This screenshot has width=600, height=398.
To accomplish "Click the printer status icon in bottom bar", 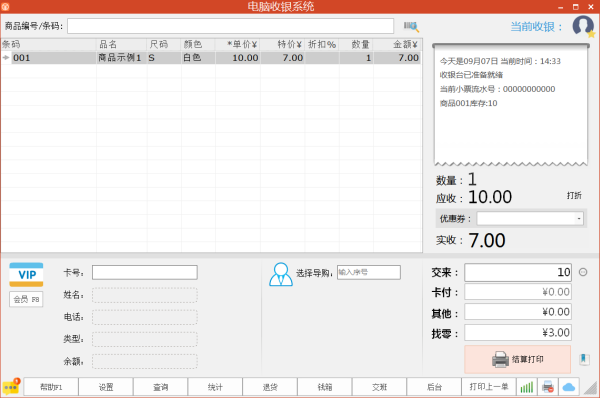I will 548,387.
